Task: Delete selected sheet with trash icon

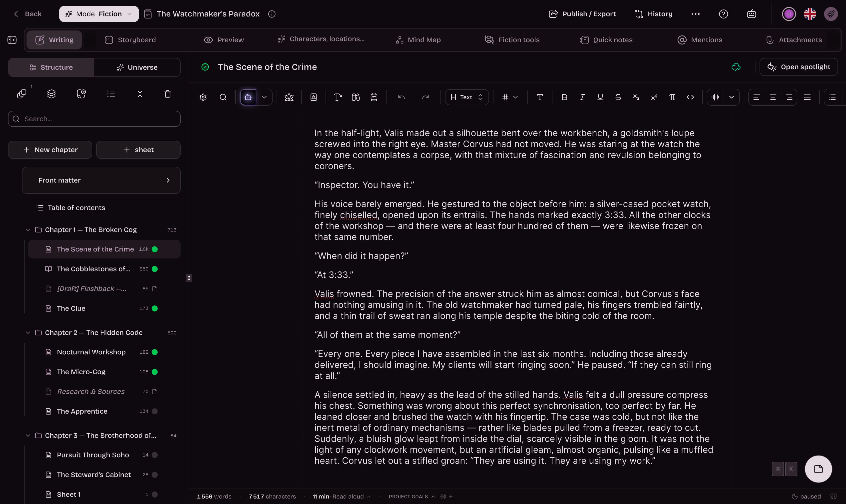Action: [x=167, y=94]
